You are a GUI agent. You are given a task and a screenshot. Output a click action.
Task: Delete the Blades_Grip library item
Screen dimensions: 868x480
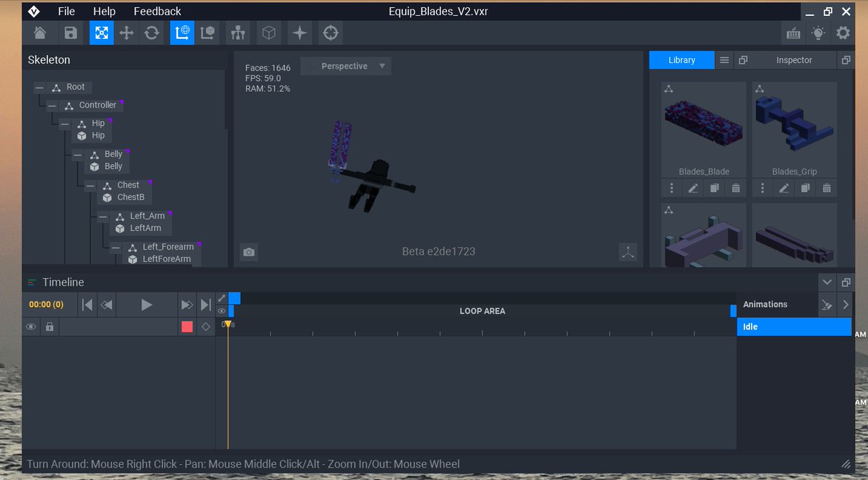pyautogui.click(x=827, y=188)
